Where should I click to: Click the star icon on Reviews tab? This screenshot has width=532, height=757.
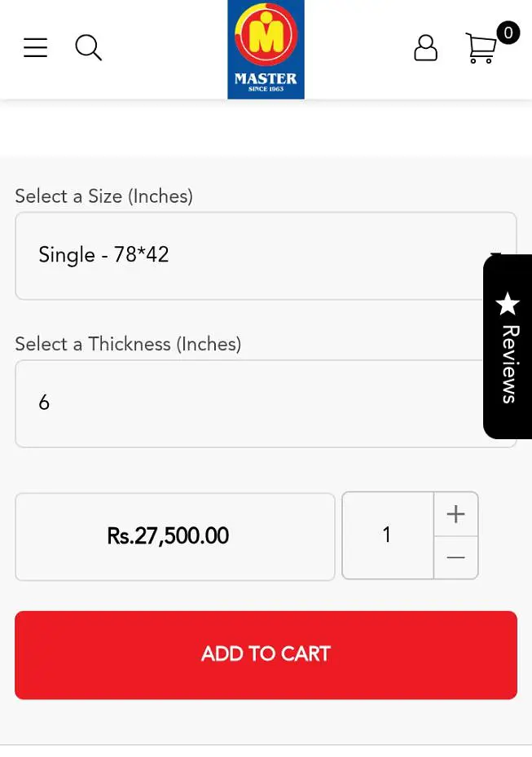click(x=508, y=304)
